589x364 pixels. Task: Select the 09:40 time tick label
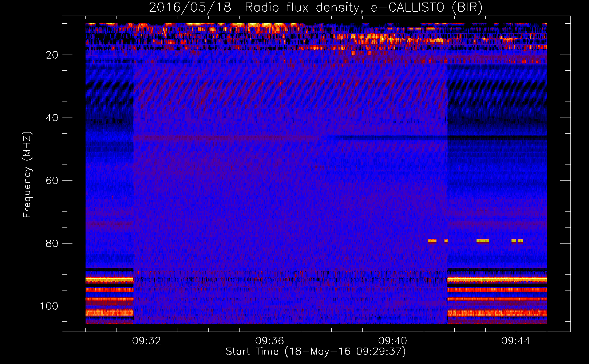(x=392, y=341)
